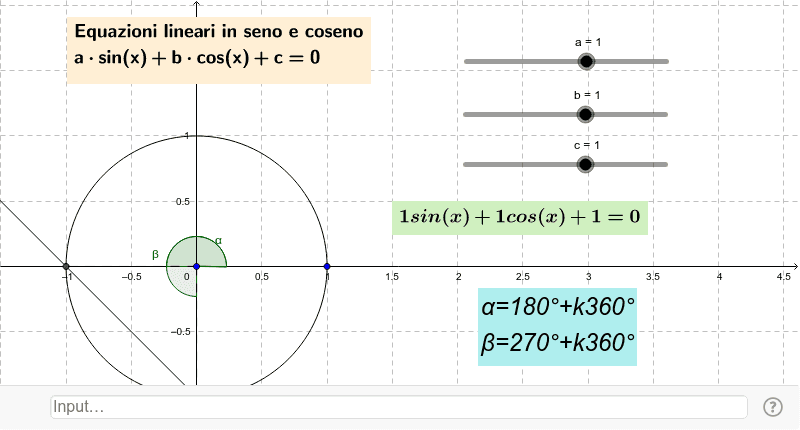
Task: Click the Input bar field
Action: tap(399, 407)
